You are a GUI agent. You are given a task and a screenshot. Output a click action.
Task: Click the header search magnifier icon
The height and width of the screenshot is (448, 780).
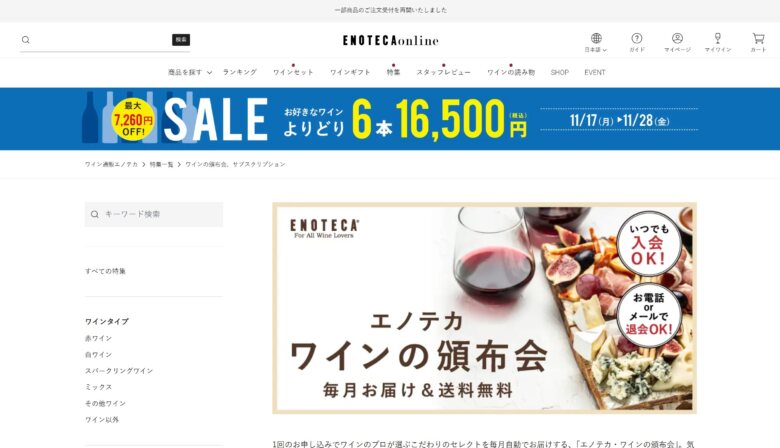[26, 40]
